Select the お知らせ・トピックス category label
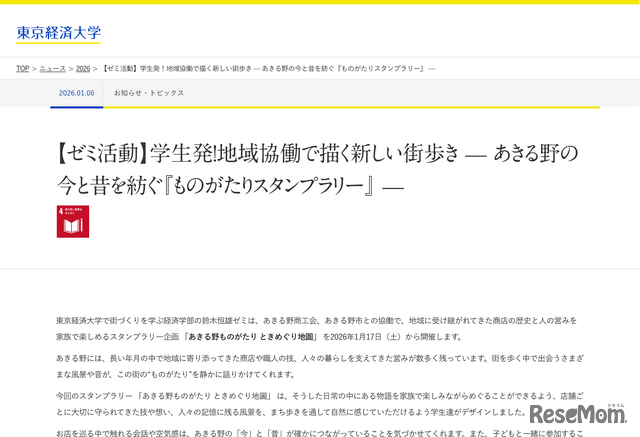Image resolution: width=640 pixels, height=437 pixels. [149, 93]
